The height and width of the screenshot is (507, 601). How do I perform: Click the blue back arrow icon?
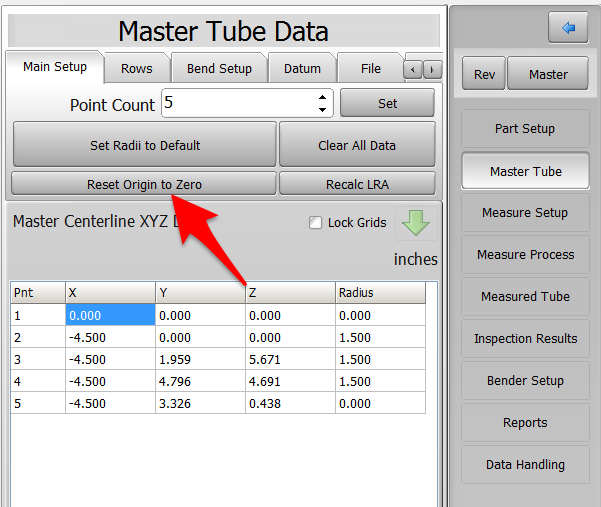coord(568,27)
